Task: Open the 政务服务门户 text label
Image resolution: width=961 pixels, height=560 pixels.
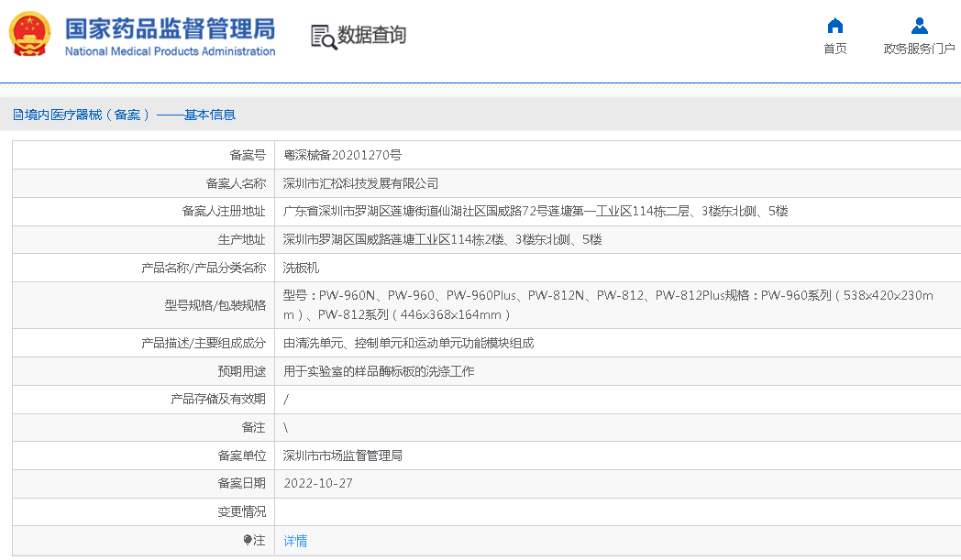Action: point(919,49)
